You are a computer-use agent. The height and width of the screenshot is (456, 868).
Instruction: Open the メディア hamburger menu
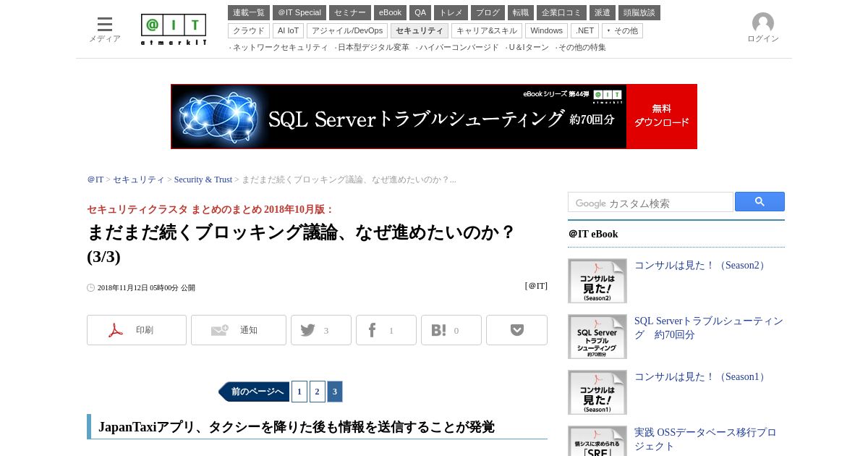coord(105,30)
